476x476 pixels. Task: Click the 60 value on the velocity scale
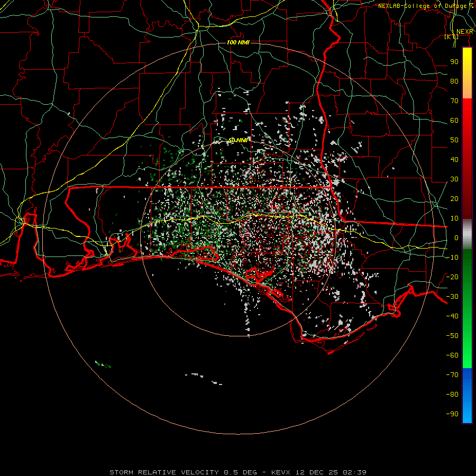[454, 121]
